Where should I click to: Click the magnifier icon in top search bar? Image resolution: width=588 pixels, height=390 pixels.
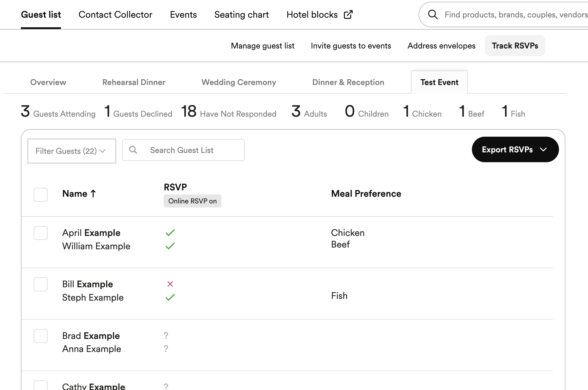(x=433, y=15)
